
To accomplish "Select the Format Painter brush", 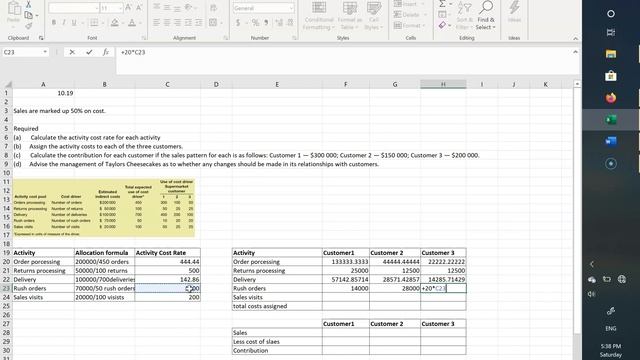I will coord(29,26).
